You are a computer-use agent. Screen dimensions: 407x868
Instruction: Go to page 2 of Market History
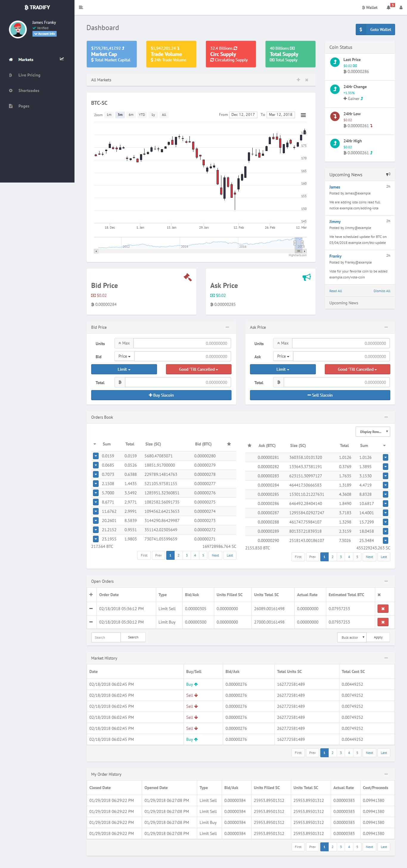(x=333, y=753)
